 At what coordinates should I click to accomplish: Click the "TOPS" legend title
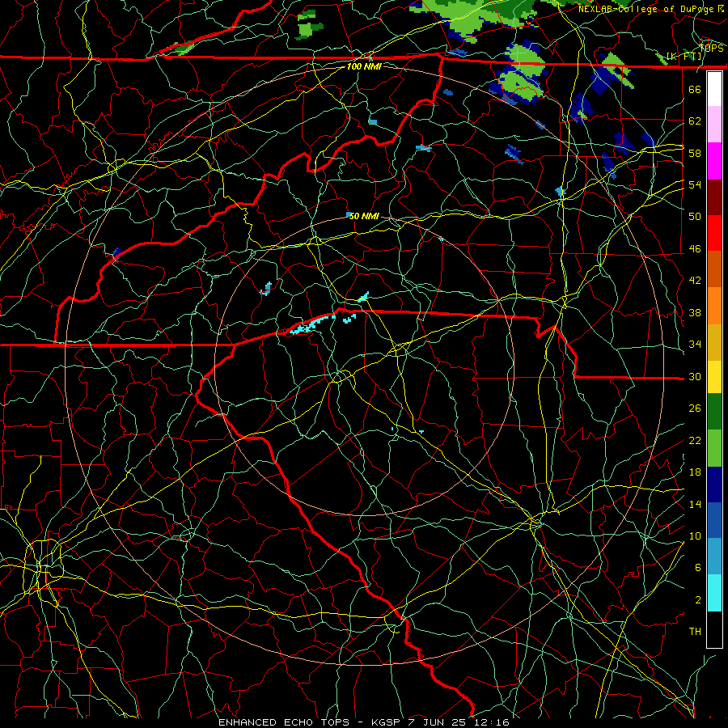pyautogui.click(x=711, y=48)
